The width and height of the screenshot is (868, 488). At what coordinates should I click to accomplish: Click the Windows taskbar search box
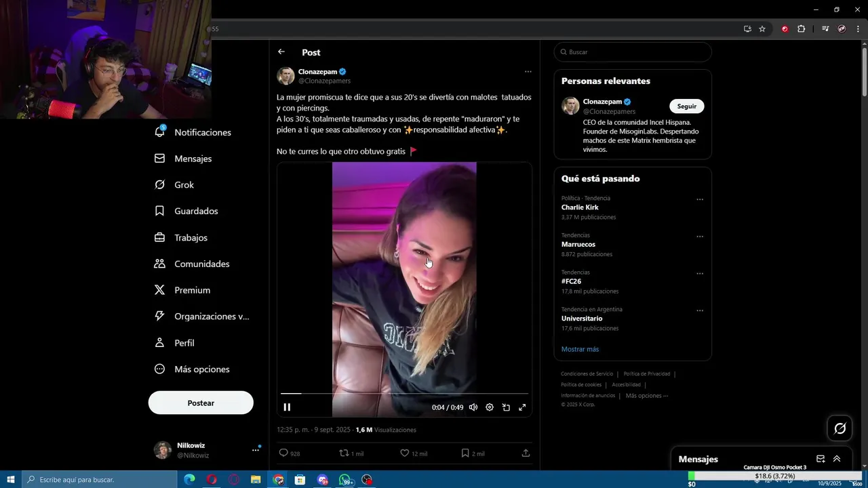[100, 480]
